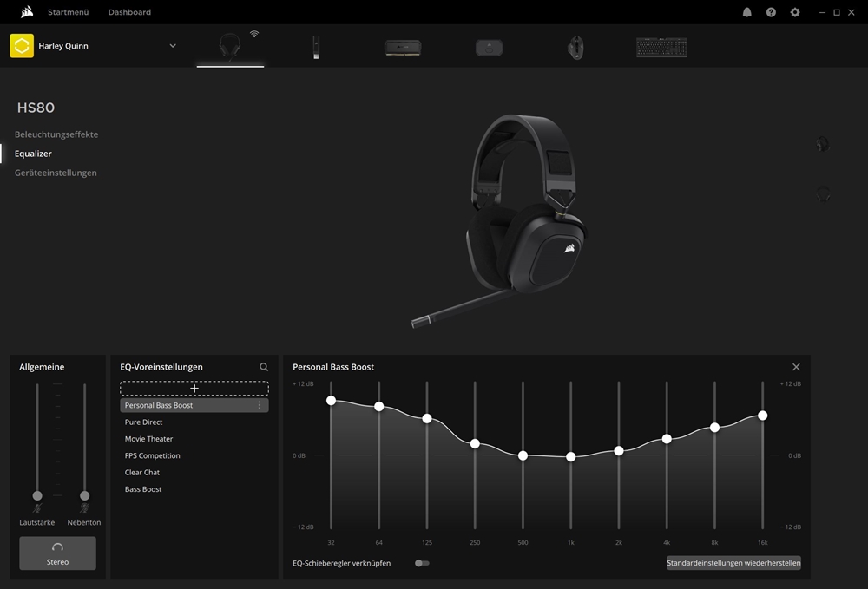
Task: Add new EQ preset with plus button
Action: pyautogui.click(x=194, y=389)
